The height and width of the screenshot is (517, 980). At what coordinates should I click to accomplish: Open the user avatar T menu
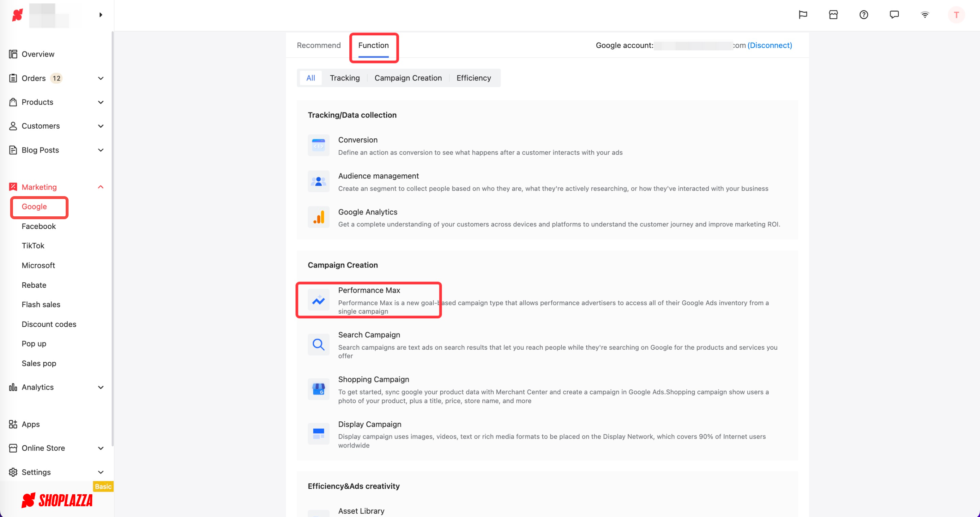pyautogui.click(x=956, y=15)
